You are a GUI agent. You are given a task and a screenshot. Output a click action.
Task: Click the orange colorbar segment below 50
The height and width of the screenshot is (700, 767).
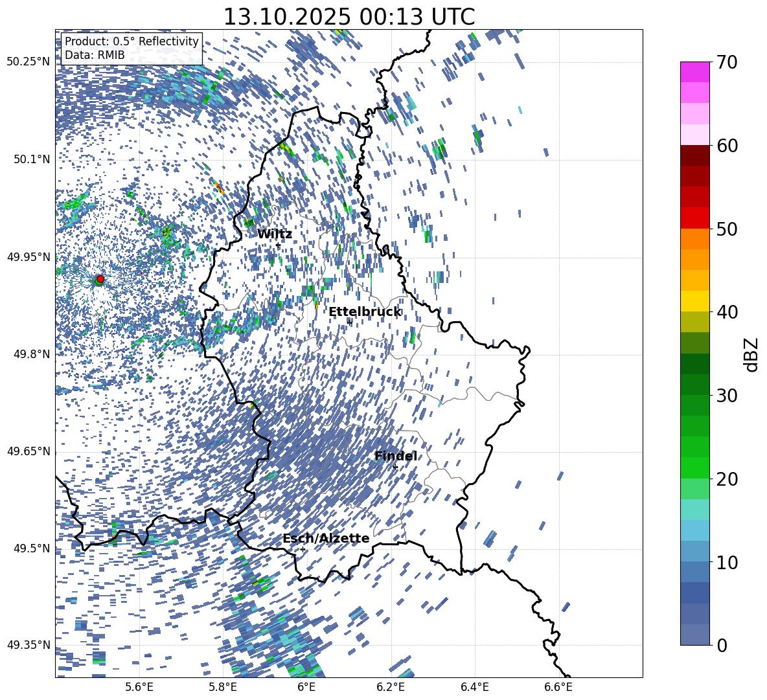click(694, 239)
